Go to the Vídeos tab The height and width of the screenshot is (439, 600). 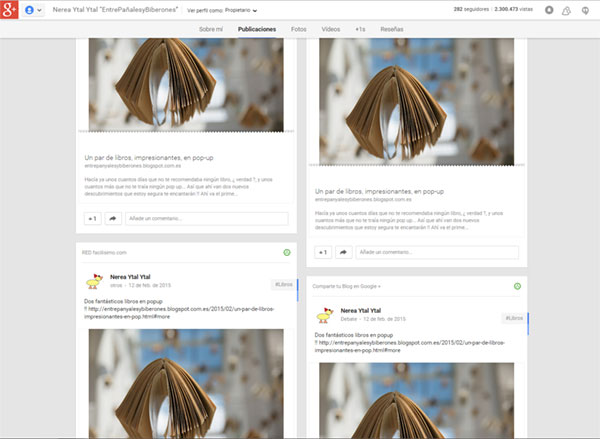(331, 29)
